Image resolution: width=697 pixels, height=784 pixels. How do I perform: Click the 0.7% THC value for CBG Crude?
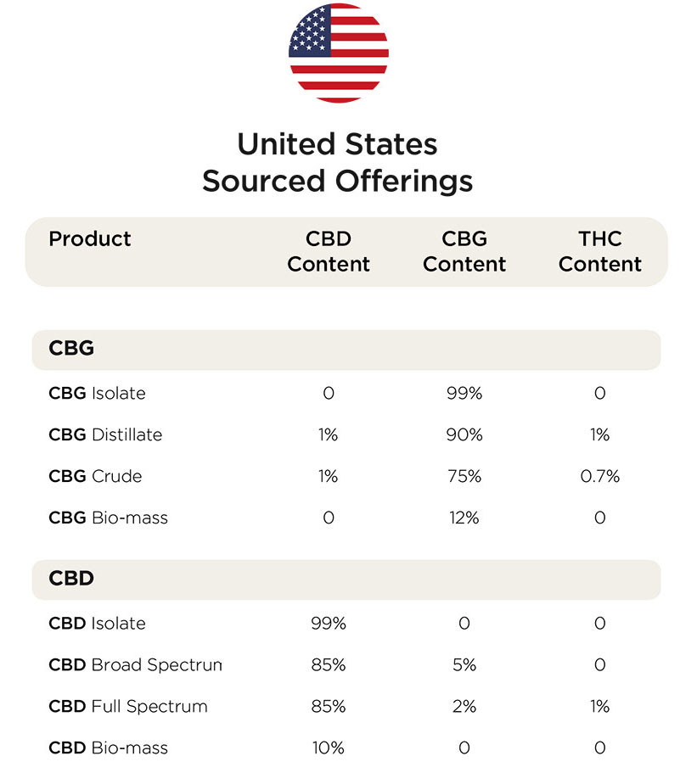tap(600, 477)
